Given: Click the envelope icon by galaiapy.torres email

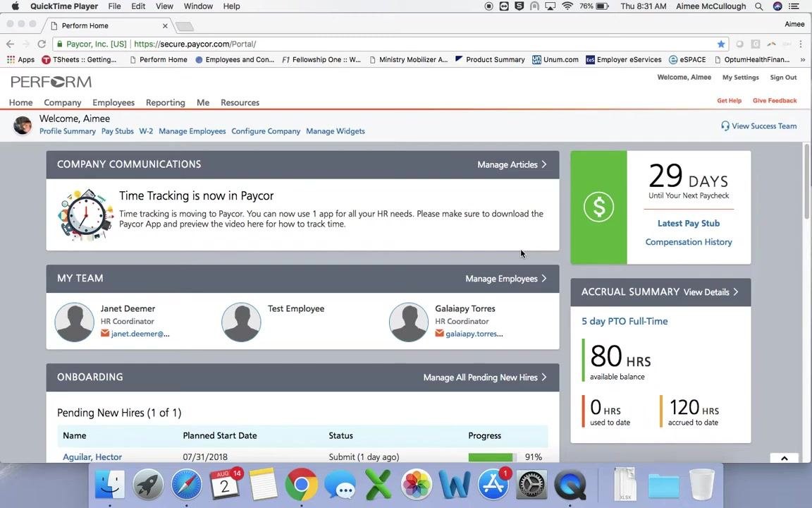Looking at the screenshot, I should click(440, 333).
